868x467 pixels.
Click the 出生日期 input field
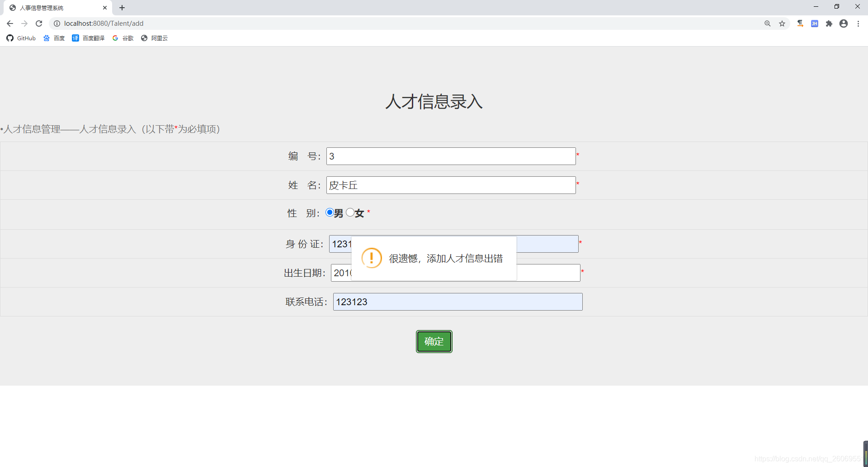tap(456, 273)
